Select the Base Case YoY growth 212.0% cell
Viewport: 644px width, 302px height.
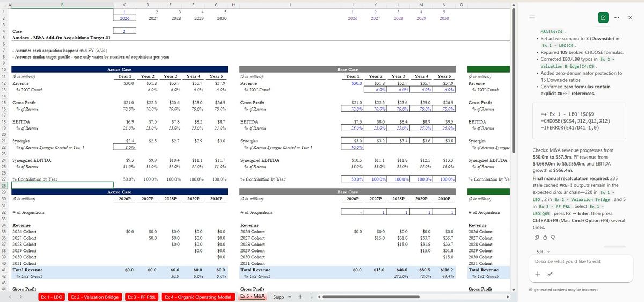(x=398, y=276)
